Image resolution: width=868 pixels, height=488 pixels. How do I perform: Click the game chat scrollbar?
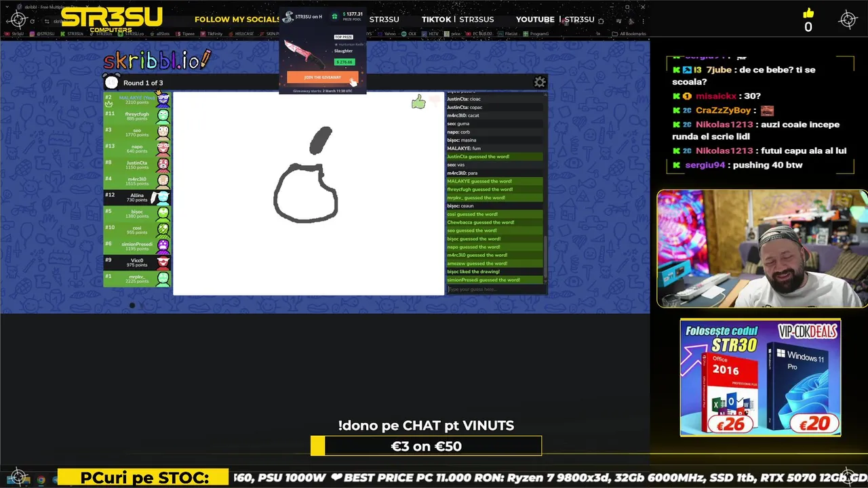545,258
